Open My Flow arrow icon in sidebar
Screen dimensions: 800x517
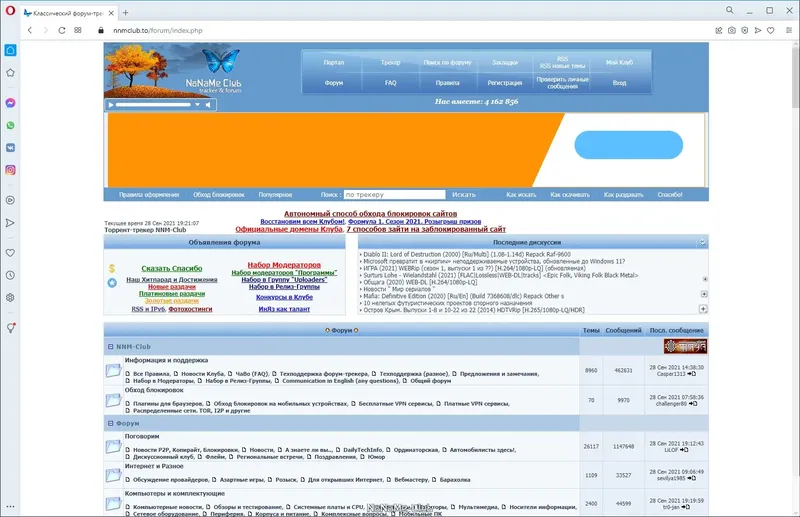10,223
